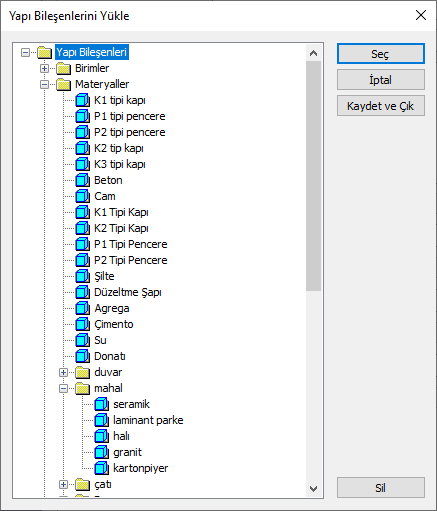Click the Beton material cube icon
The image size is (437, 511).
[82, 180]
